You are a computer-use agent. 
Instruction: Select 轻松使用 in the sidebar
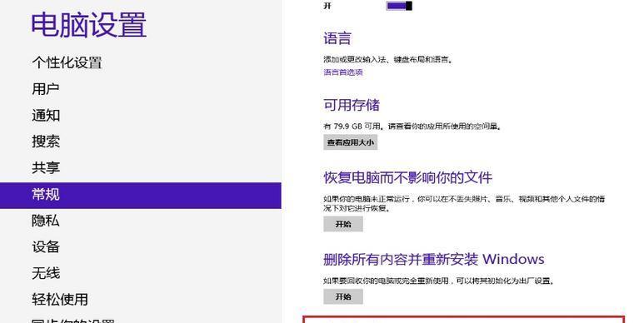(x=60, y=299)
